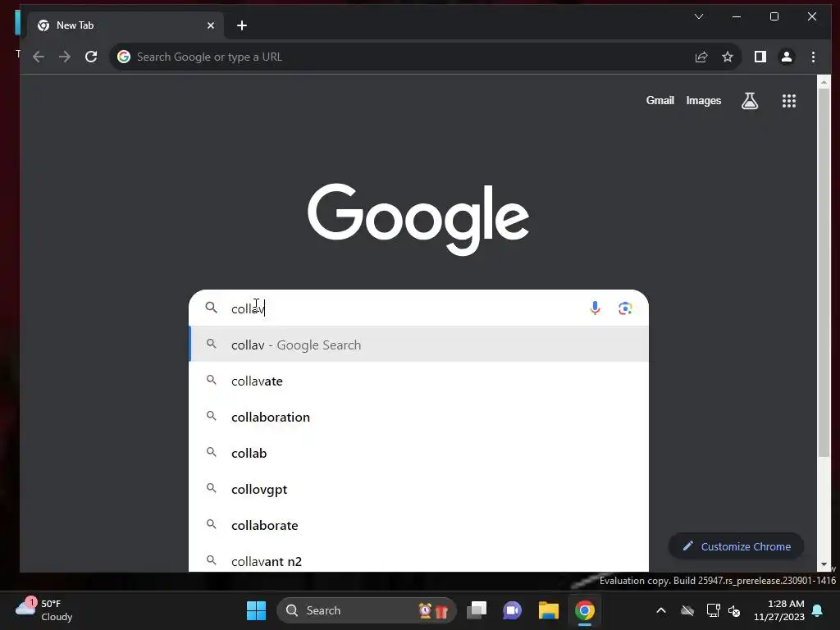The height and width of the screenshot is (630, 840).
Task: Click the page vertical scrollbar thumb
Action: pos(824,272)
